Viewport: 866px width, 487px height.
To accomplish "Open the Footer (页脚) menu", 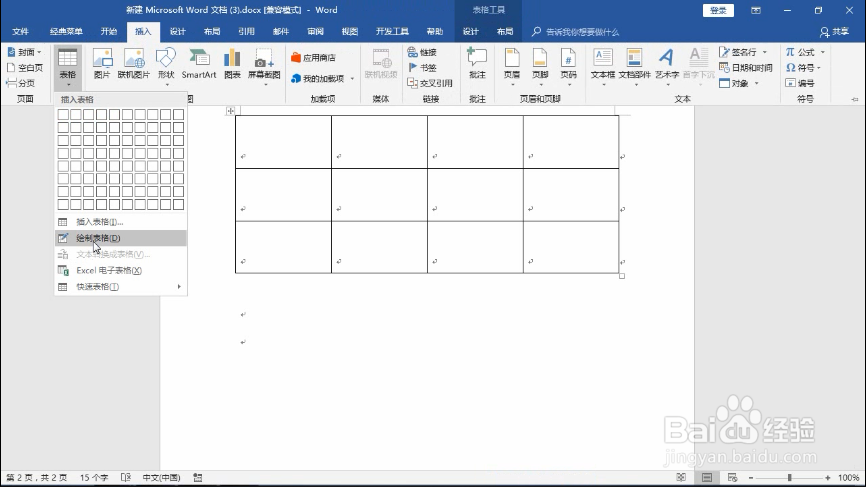I will (540, 67).
